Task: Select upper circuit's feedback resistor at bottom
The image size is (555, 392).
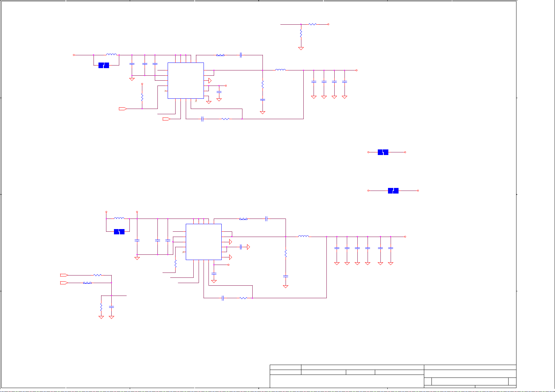Action: (225, 119)
